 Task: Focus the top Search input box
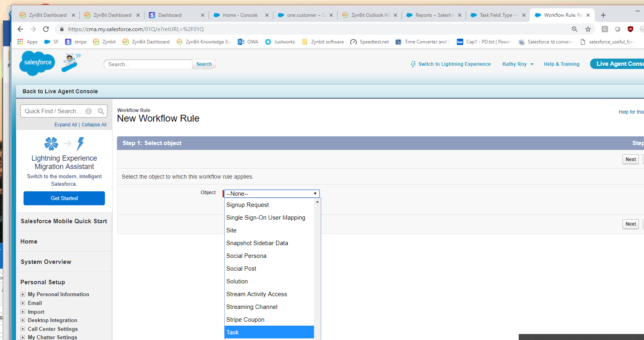pos(148,64)
